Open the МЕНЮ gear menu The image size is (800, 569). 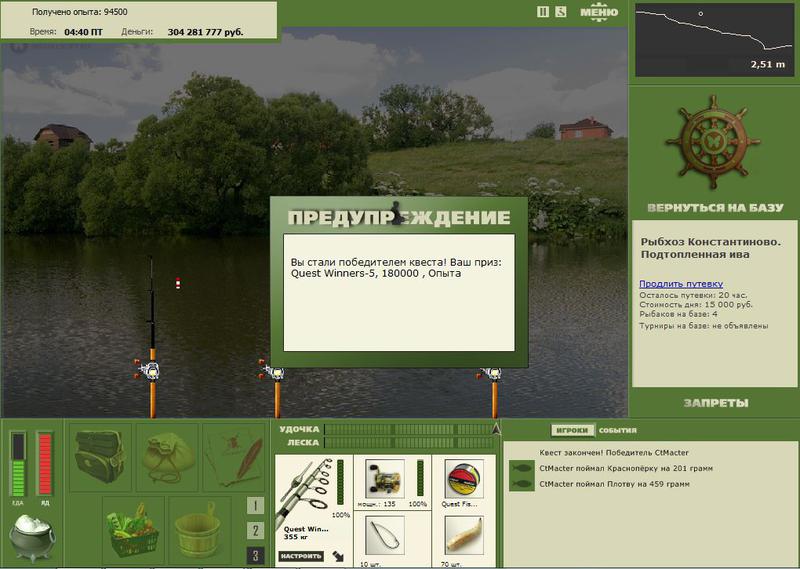(x=599, y=12)
